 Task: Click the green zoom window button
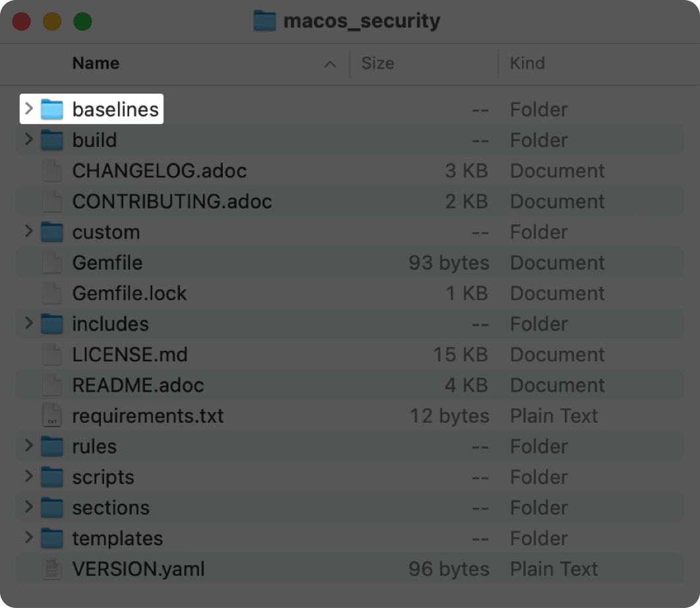[82, 22]
